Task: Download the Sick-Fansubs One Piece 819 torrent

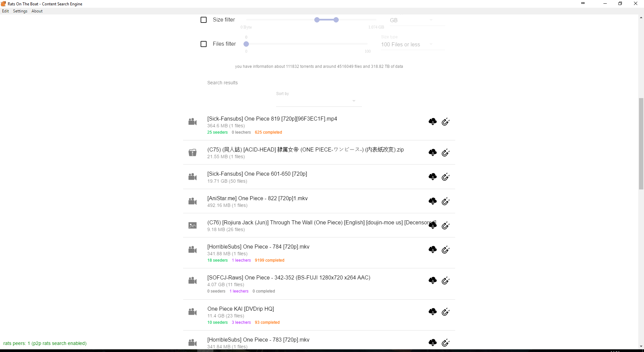Action: pos(432,122)
